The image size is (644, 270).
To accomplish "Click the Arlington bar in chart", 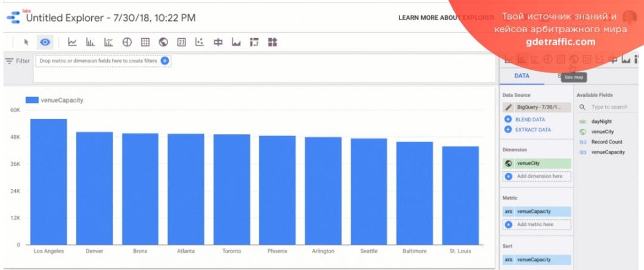I will pos(323,191).
